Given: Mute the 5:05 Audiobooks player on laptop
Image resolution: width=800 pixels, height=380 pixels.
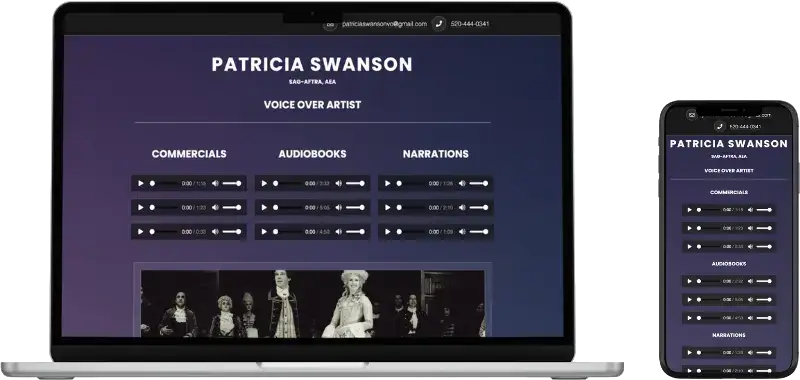Looking at the screenshot, I should (x=338, y=208).
